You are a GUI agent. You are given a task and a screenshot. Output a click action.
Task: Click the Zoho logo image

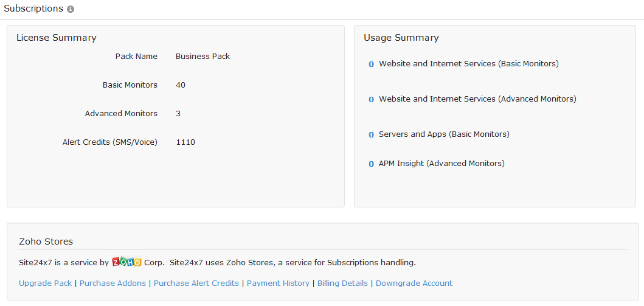[x=126, y=262]
